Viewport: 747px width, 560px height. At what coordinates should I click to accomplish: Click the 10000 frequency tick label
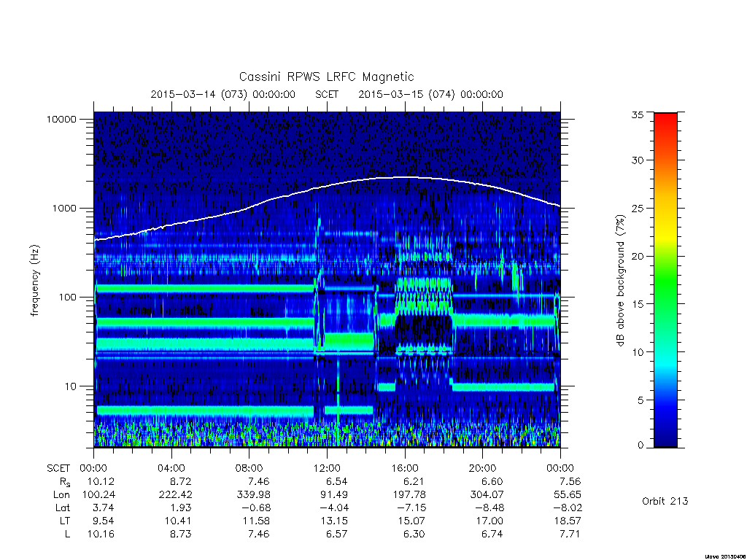[x=61, y=120]
